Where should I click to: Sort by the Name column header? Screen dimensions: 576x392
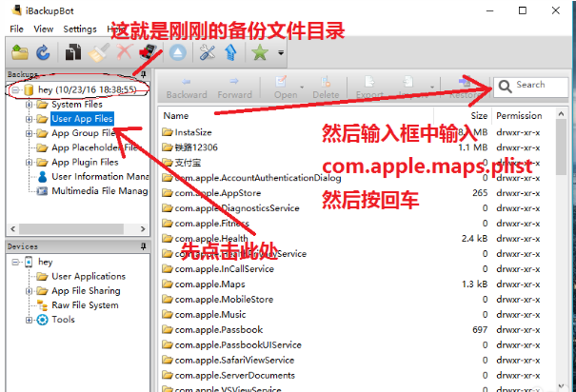[176, 116]
